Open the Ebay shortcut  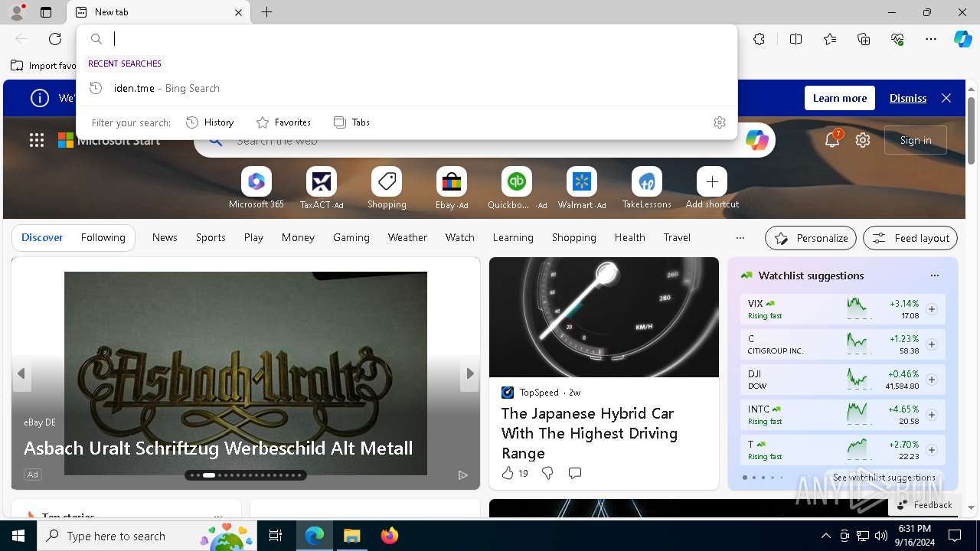pyautogui.click(x=452, y=188)
